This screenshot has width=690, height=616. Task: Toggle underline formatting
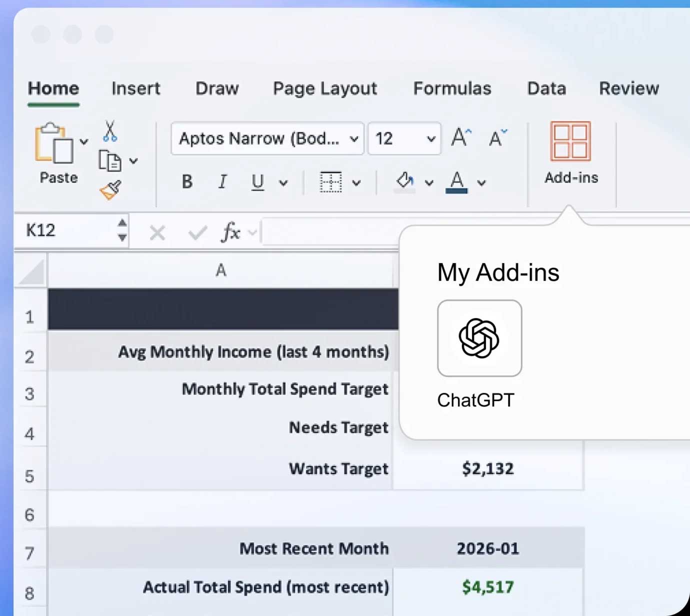pyautogui.click(x=257, y=182)
